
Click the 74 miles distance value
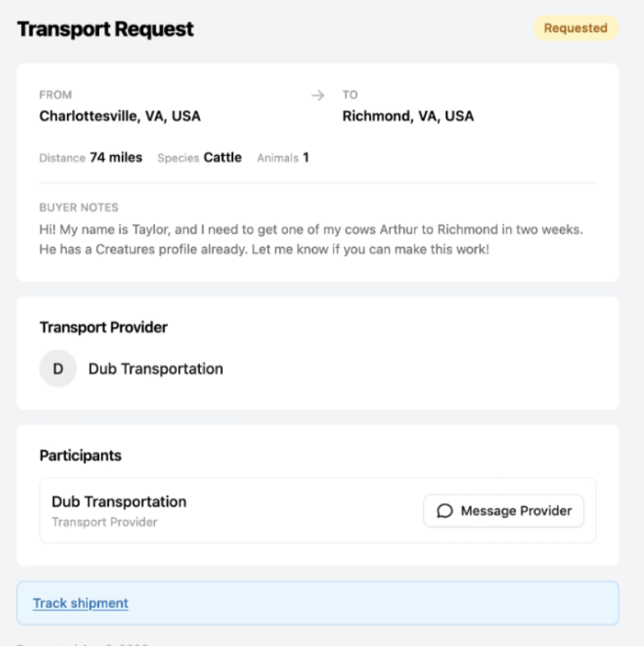pyautogui.click(x=116, y=157)
